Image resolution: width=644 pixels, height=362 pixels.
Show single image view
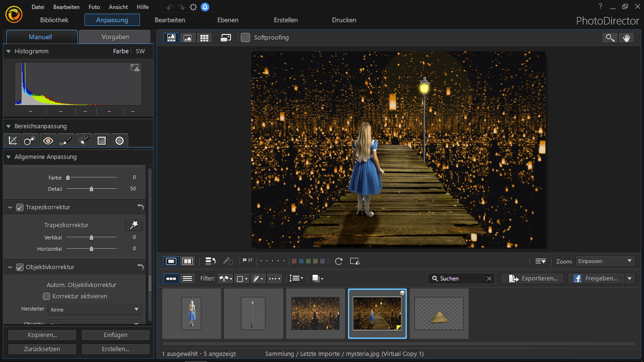171,261
